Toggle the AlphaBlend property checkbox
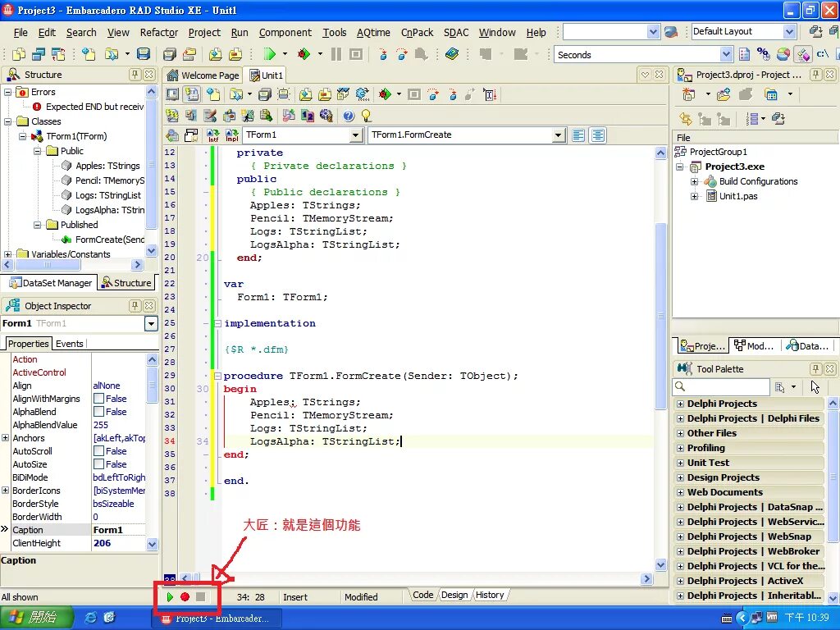The height and width of the screenshot is (630, 840). (98, 412)
